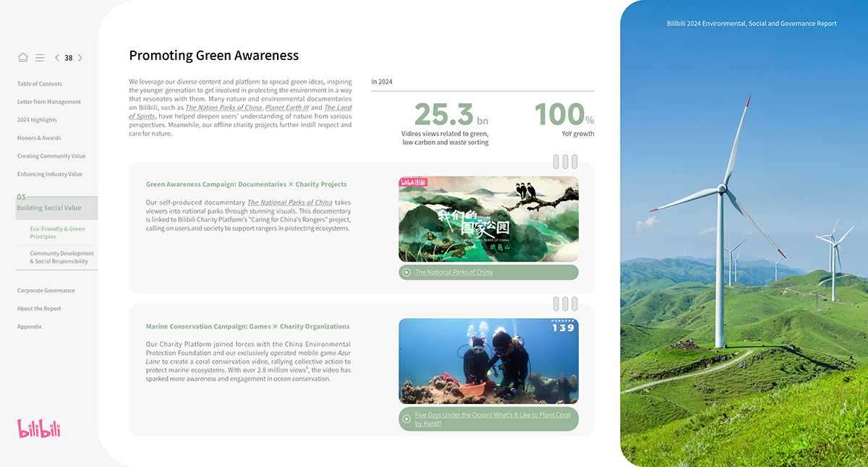Play The National Parks of China video button
This screenshot has width=868, height=467.
tap(488, 273)
